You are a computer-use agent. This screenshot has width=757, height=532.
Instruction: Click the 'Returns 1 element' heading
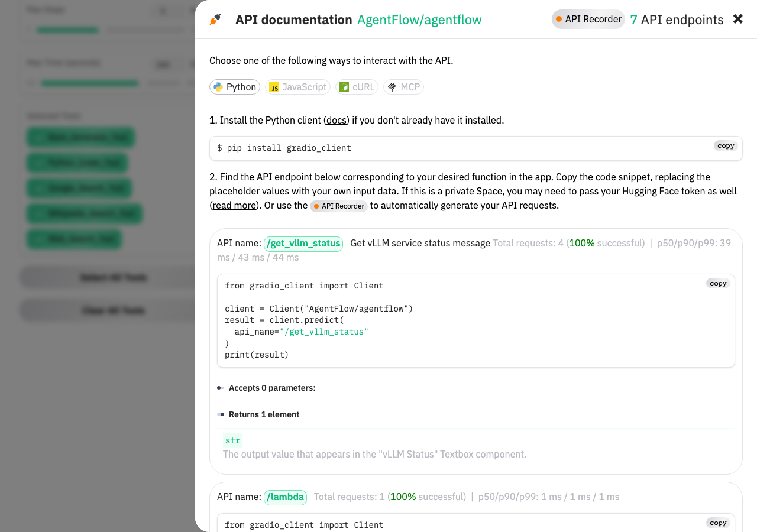click(264, 414)
